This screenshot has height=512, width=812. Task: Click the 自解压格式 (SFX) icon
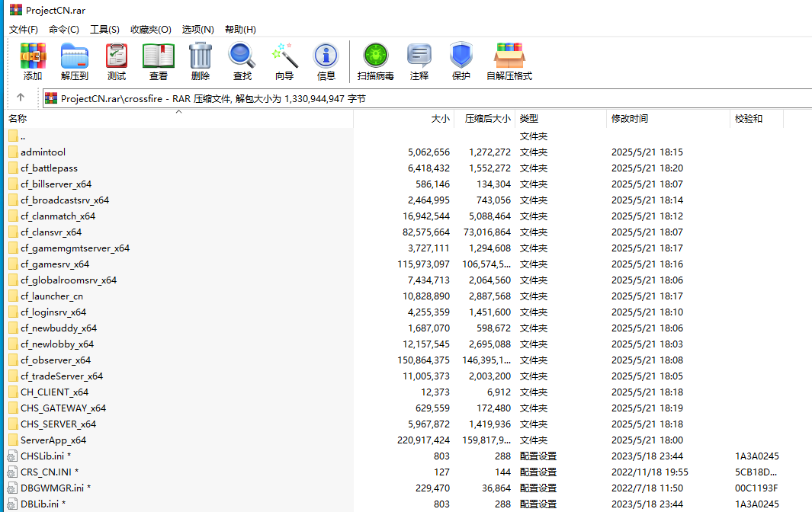(509, 56)
